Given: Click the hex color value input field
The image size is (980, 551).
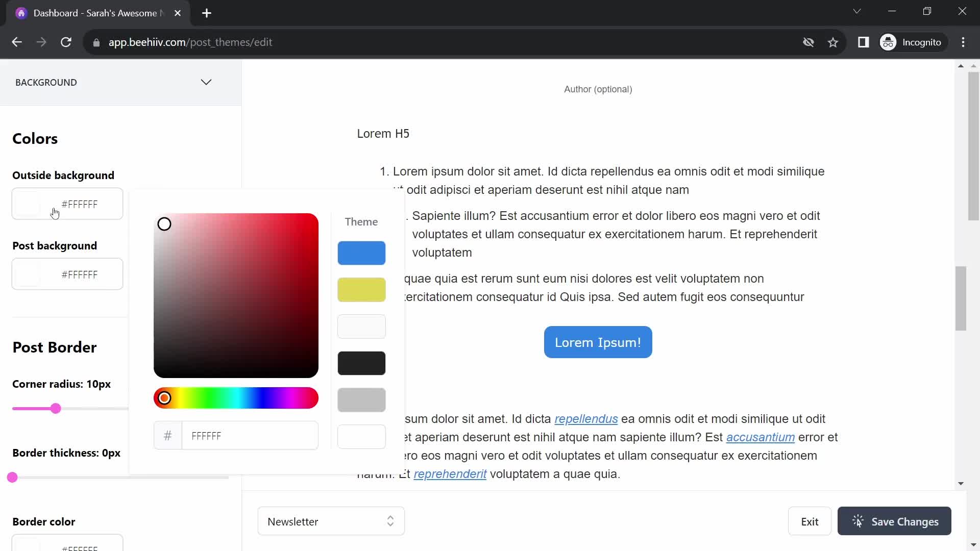Looking at the screenshot, I should (x=250, y=436).
